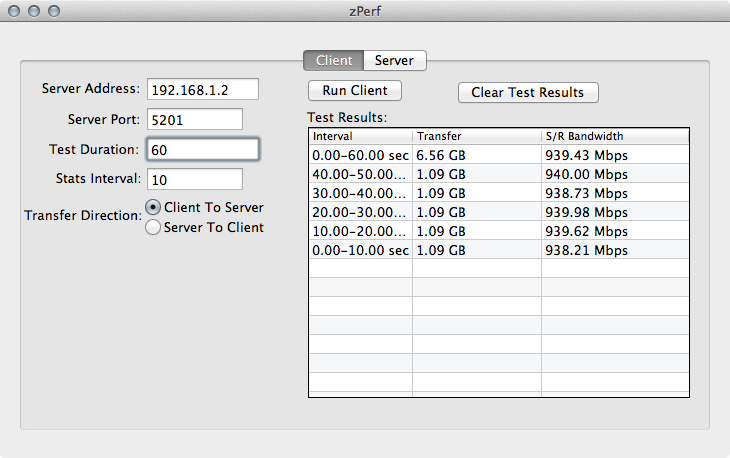Click the S/R Bandwidth column header
The width and height of the screenshot is (730, 458).
point(614,136)
